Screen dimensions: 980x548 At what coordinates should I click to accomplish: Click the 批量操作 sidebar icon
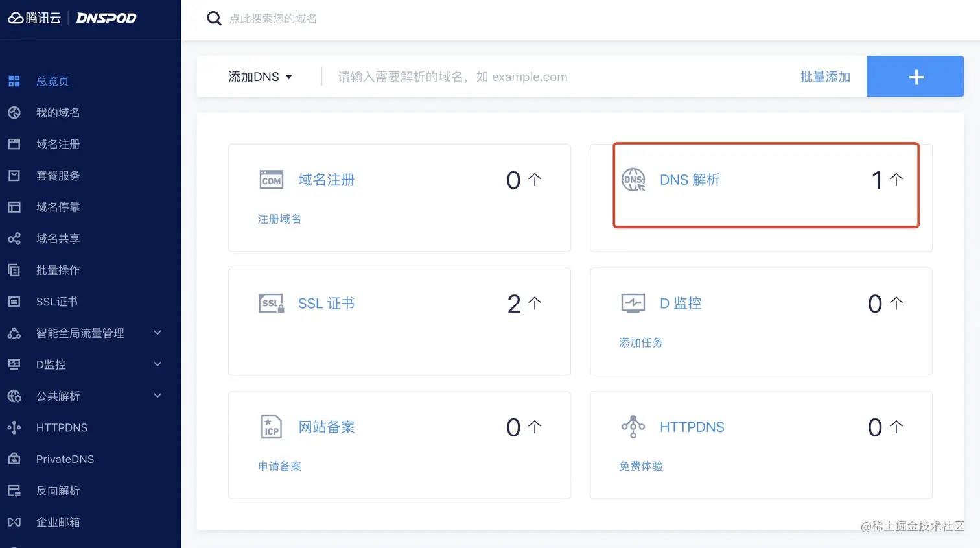click(14, 270)
